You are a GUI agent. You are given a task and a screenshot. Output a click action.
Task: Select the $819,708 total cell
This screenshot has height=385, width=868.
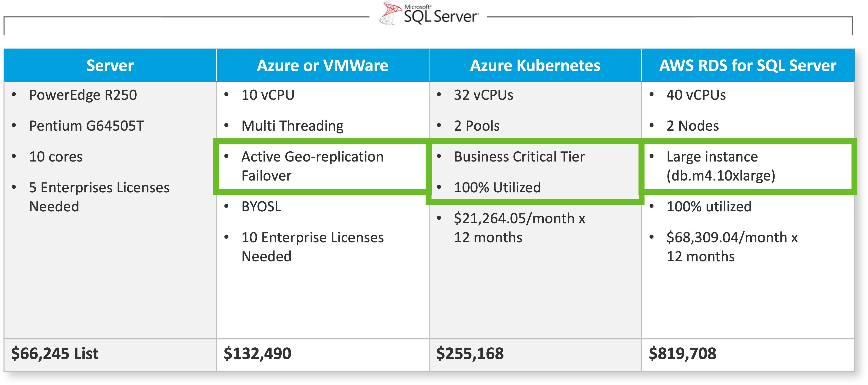pyautogui.click(x=682, y=354)
